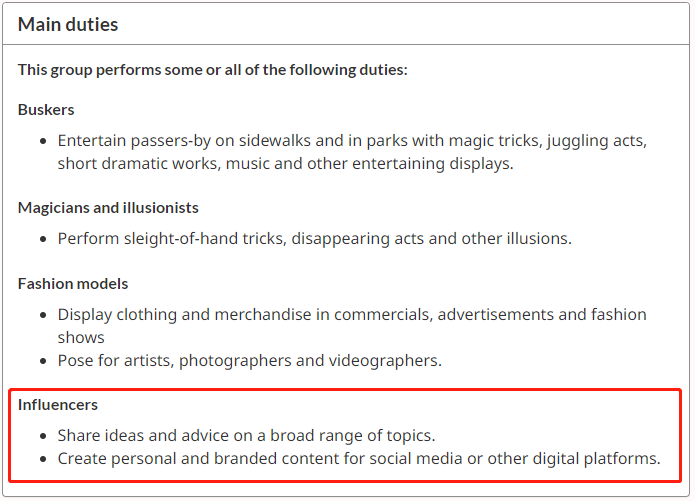Click the pose for artists line

pyautogui.click(x=250, y=360)
